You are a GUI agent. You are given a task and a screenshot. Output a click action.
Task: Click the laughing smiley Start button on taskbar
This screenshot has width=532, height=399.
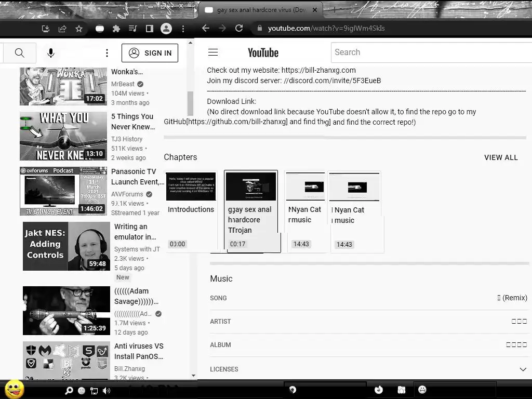[x=14, y=389]
